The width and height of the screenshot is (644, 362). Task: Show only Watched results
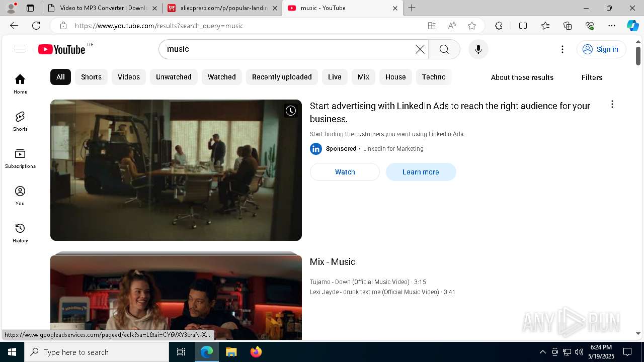tap(222, 77)
